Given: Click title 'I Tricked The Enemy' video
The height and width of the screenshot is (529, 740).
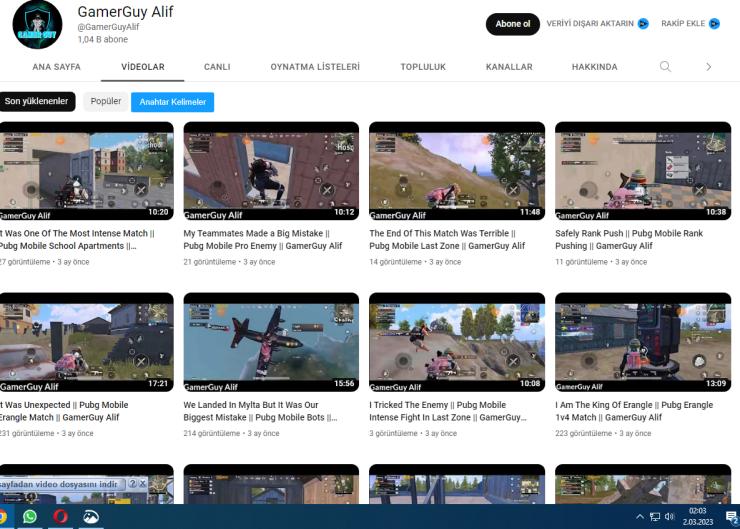Looking at the screenshot, I should tap(448, 411).
